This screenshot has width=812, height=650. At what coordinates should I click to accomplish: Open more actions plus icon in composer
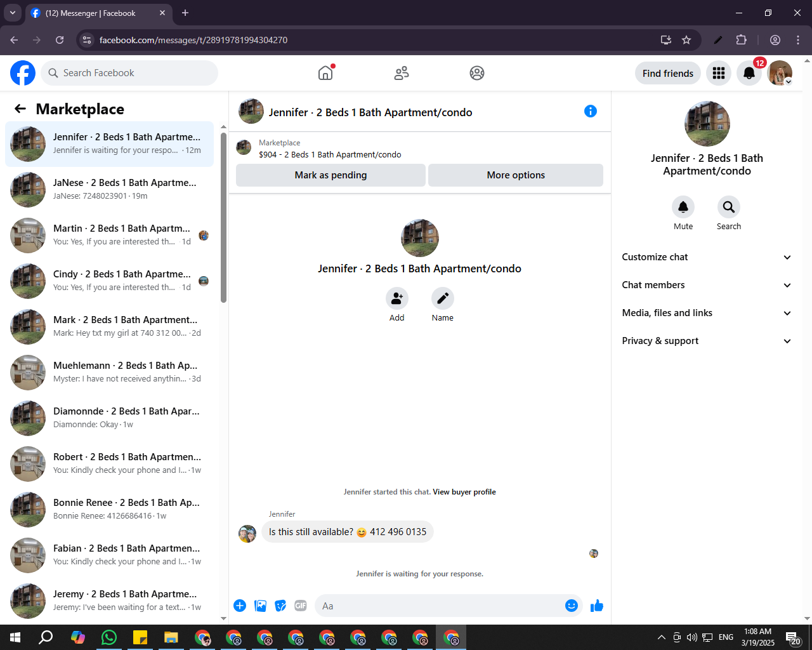(x=240, y=606)
